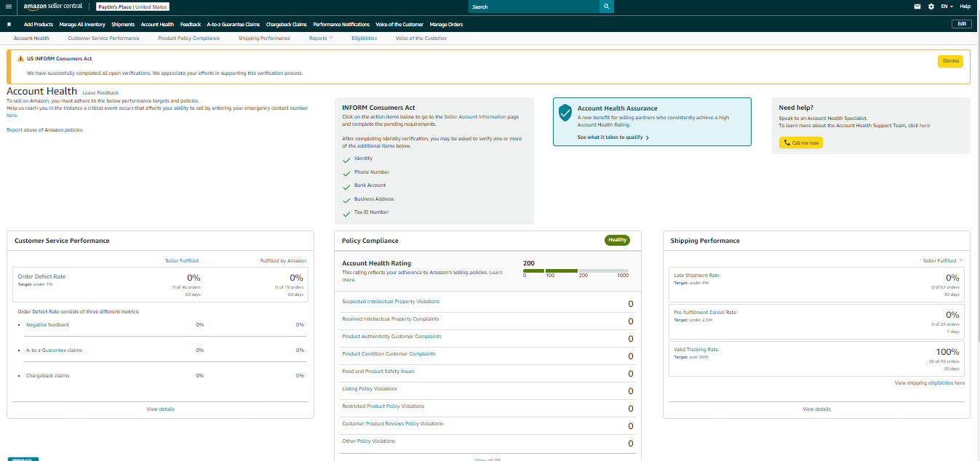Open Feedback in favorites bar

click(x=191, y=24)
